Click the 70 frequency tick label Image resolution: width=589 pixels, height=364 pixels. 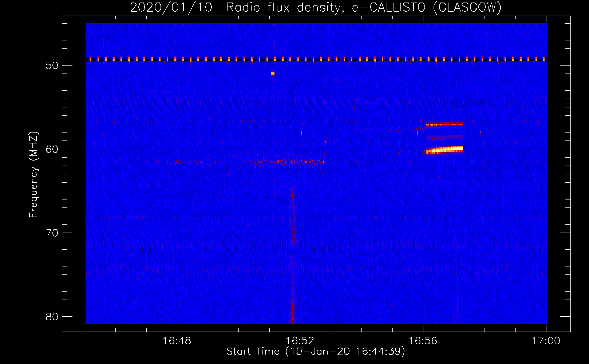click(52, 233)
